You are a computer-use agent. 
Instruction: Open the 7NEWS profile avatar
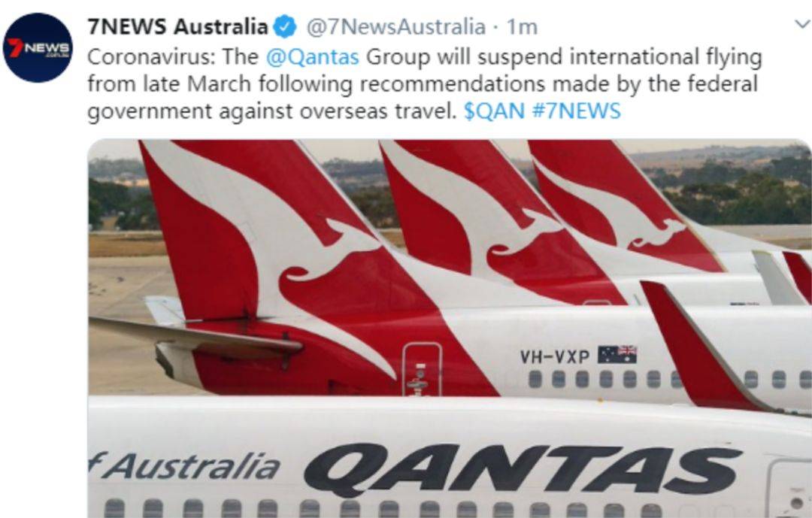[38, 47]
